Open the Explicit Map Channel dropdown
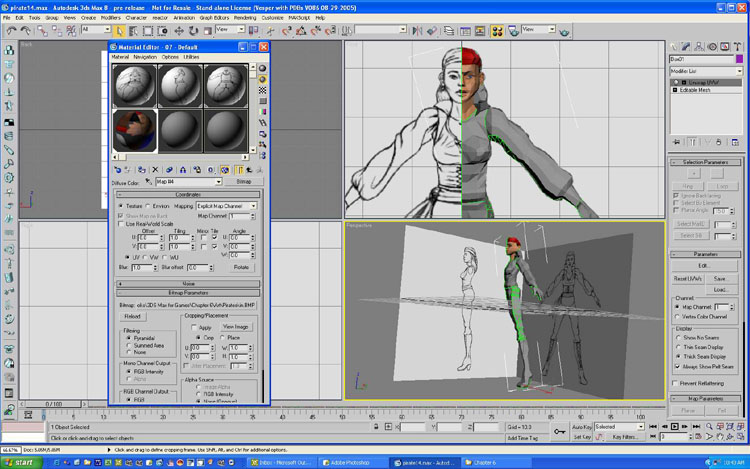Viewport: 750px width, 469px height. click(225, 205)
